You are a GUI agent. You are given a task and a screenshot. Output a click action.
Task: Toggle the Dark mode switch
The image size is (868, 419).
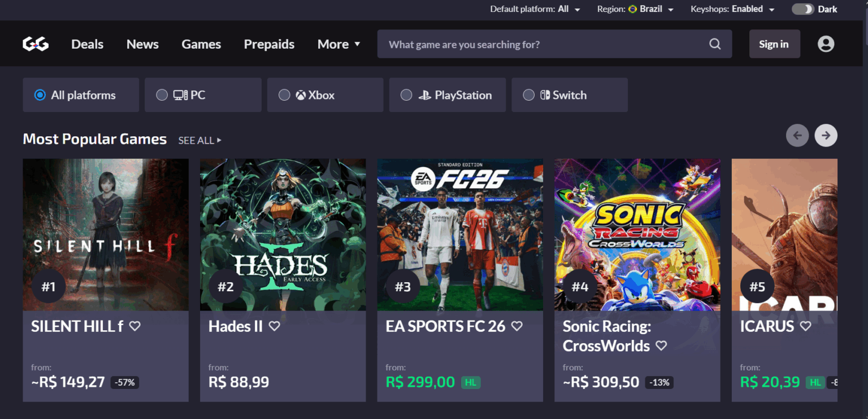pyautogui.click(x=802, y=9)
